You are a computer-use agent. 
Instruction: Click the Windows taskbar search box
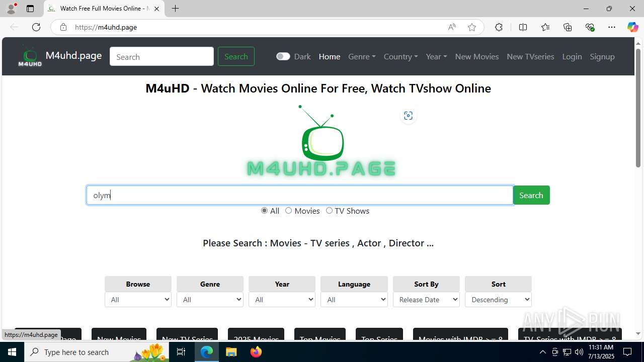[x=96, y=352]
